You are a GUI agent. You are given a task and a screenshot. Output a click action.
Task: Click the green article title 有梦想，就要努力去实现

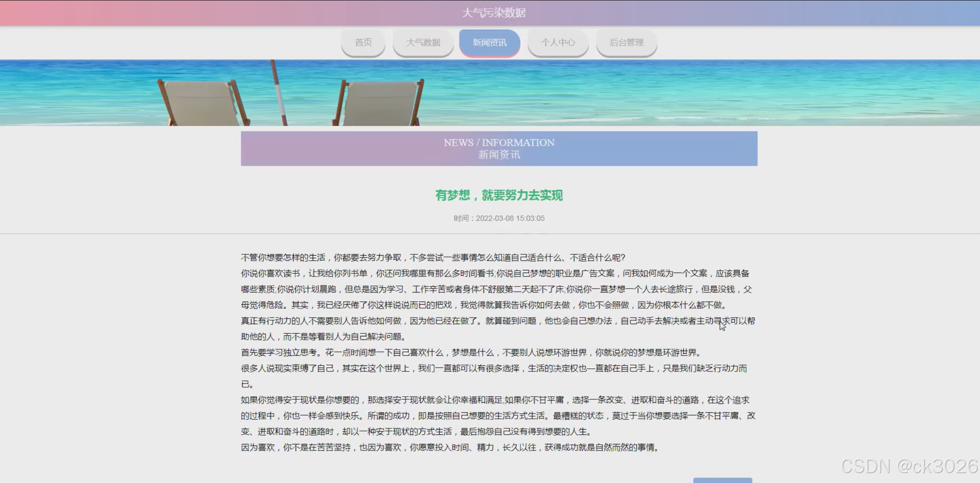point(499,195)
